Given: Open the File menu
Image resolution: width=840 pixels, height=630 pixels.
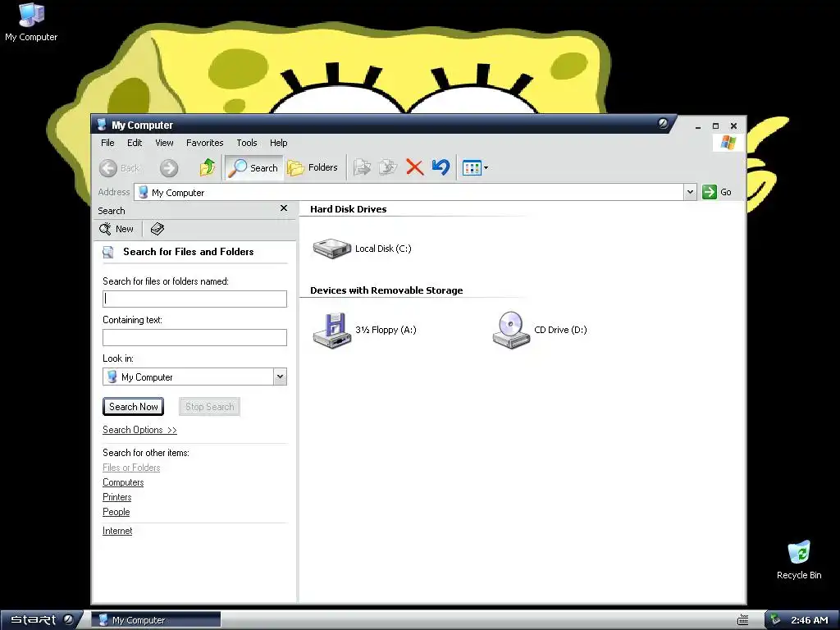Looking at the screenshot, I should point(107,143).
